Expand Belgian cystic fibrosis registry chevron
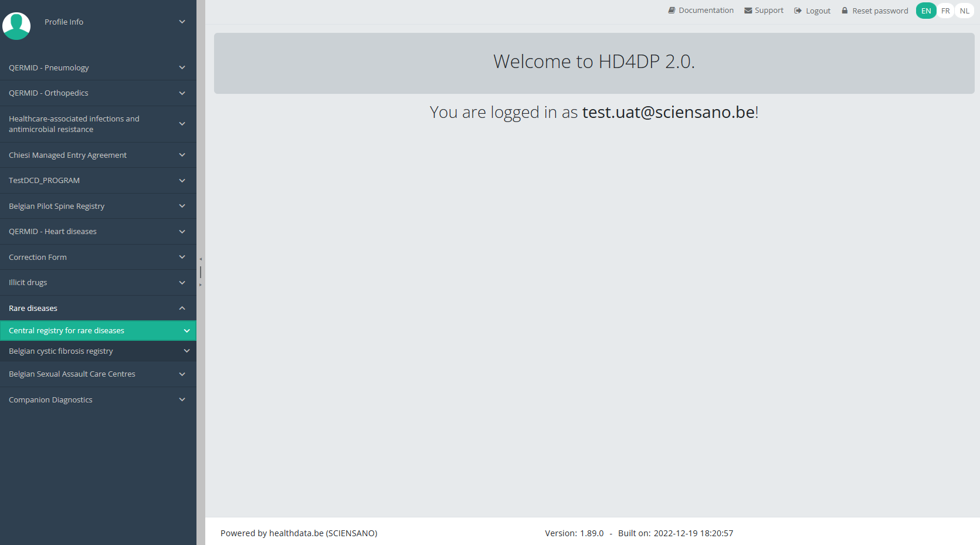Viewport: 980px width, 545px height. pos(186,351)
